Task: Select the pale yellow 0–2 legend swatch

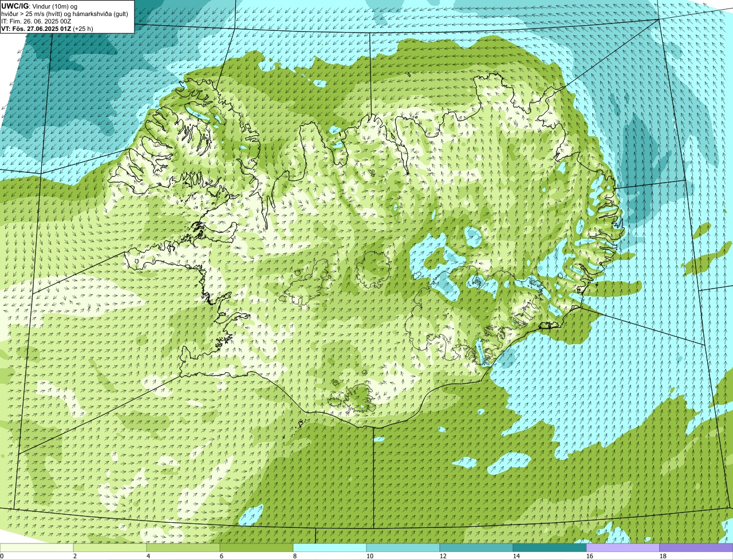Action: click(x=37, y=547)
